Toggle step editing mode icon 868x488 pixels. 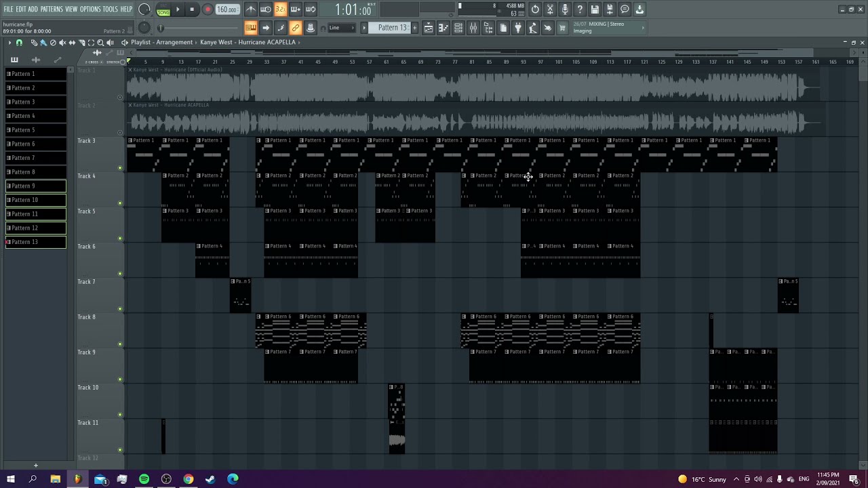coord(281,28)
